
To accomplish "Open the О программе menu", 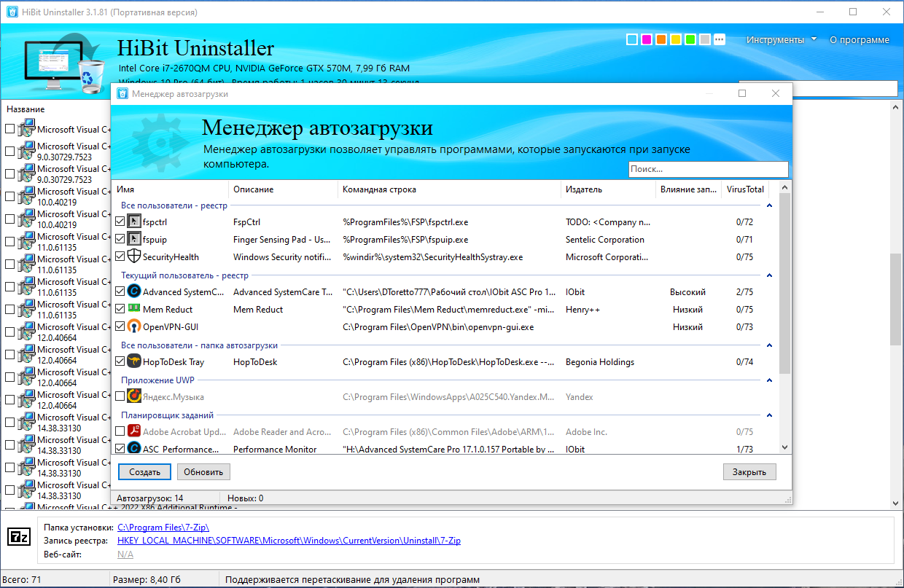I will (860, 40).
